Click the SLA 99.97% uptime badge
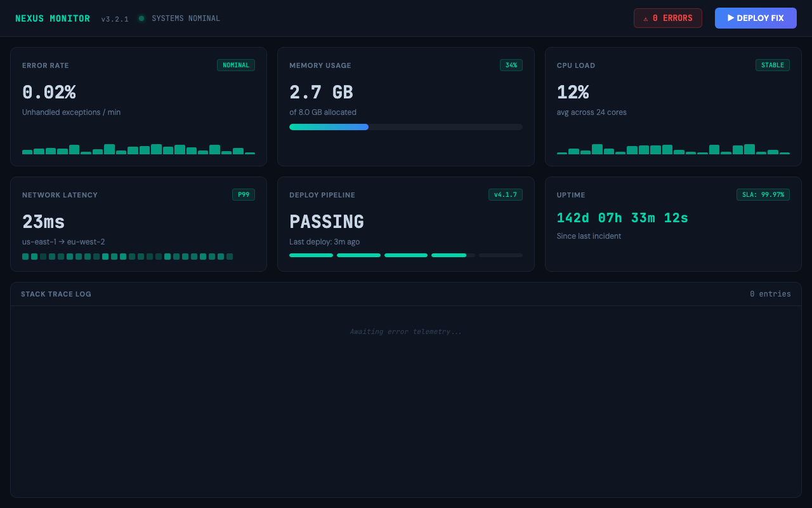The image size is (812, 508). coord(763,194)
